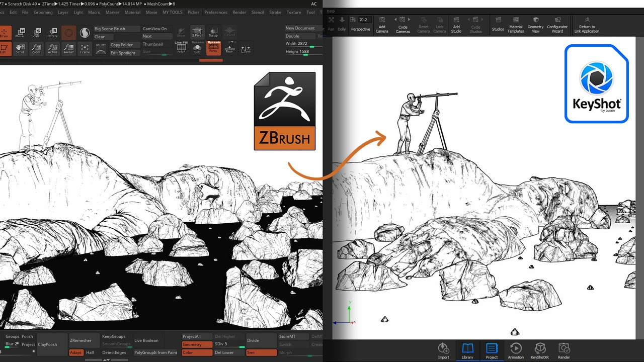The width and height of the screenshot is (644, 362).
Task: Go to previous camera in Cycle Cameras
Action: 395,20
